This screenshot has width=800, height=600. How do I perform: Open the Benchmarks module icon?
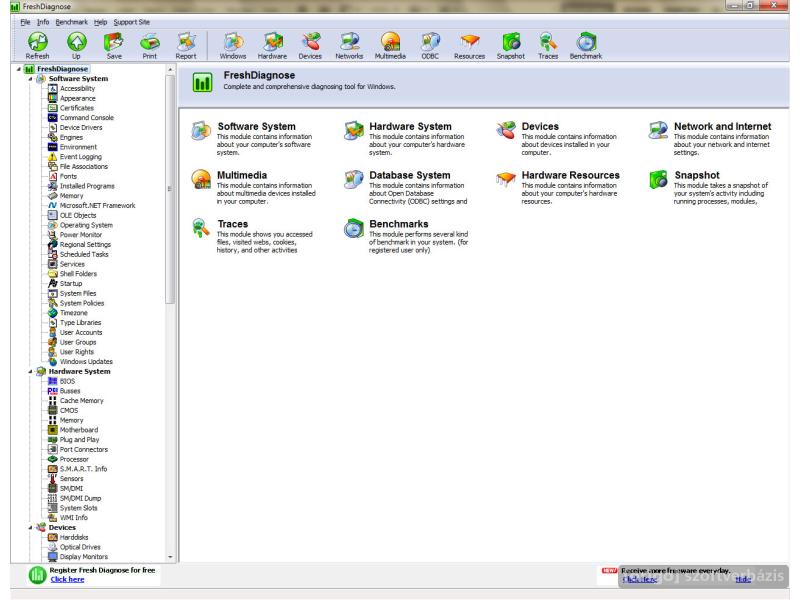coord(354,228)
